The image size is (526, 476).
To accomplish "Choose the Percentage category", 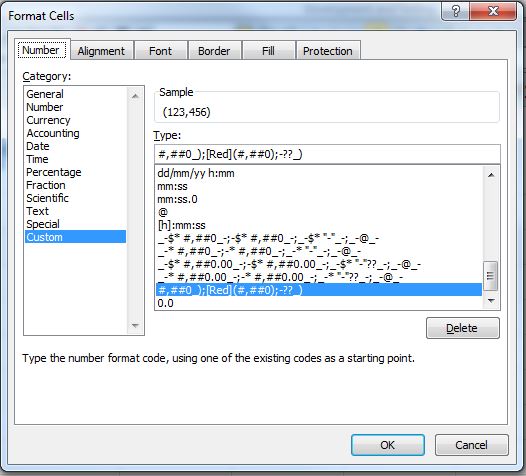I will (x=54, y=172).
